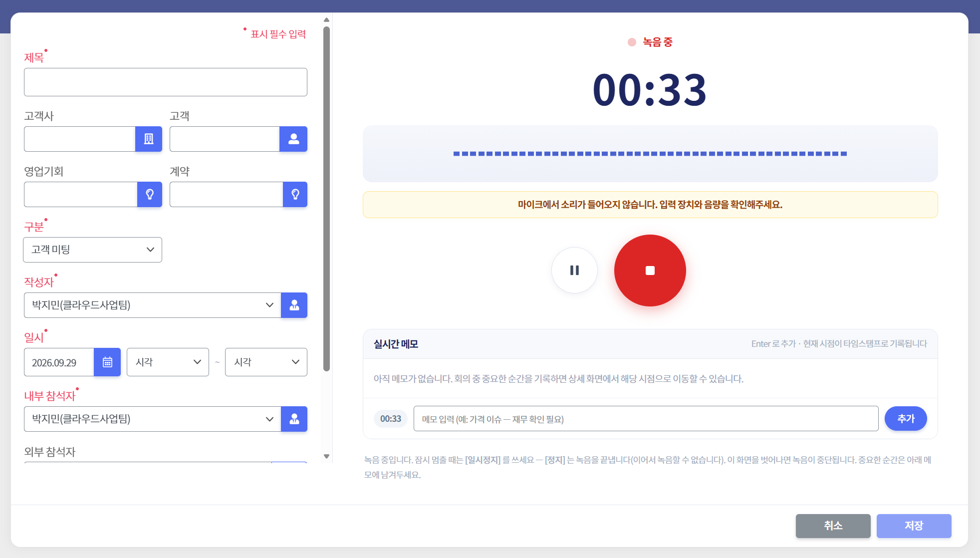
Task: Click the date field 2026.09.29
Action: click(59, 362)
